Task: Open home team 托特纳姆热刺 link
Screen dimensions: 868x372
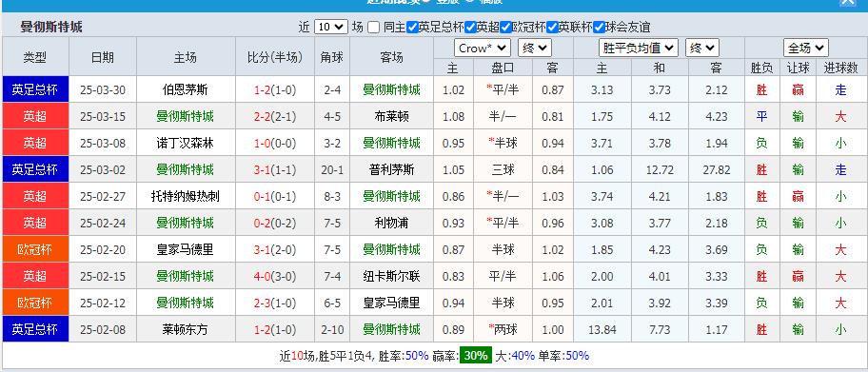Action: coord(186,196)
